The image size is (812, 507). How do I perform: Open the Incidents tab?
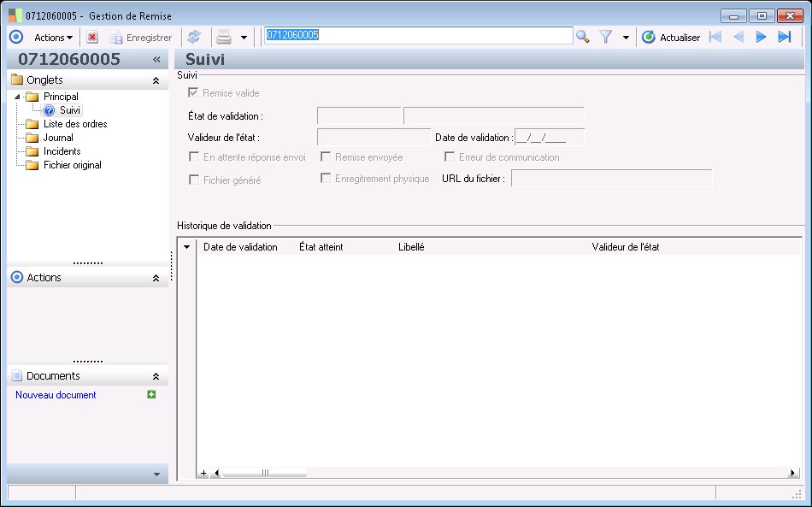[62, 151]
